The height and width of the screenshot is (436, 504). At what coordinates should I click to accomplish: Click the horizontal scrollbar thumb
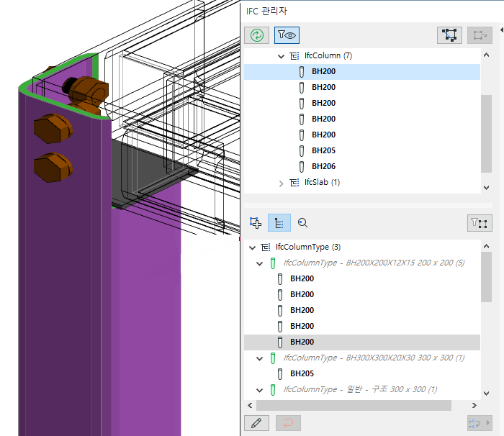(x=354, y=406)
